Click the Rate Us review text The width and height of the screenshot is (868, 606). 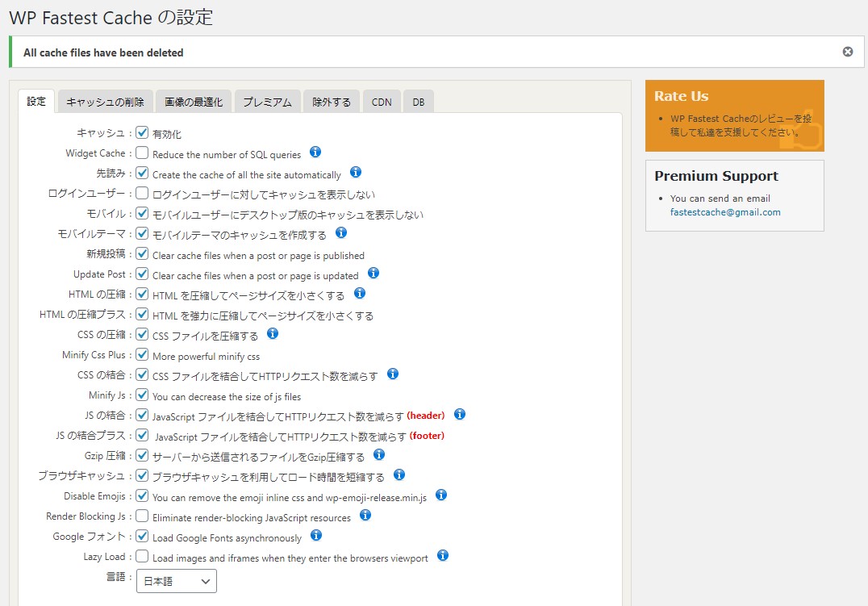pos(741,125)
